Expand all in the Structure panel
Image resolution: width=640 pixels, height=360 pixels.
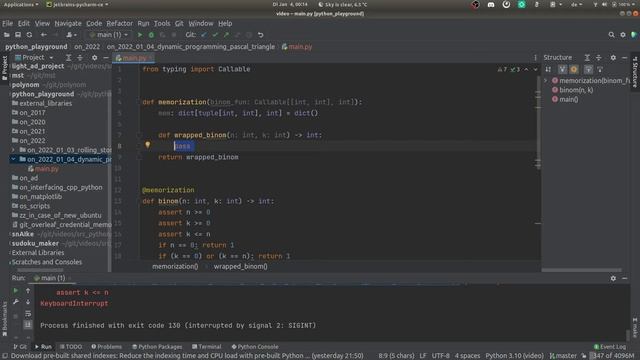pyautogui.click(x=587, y=58)
